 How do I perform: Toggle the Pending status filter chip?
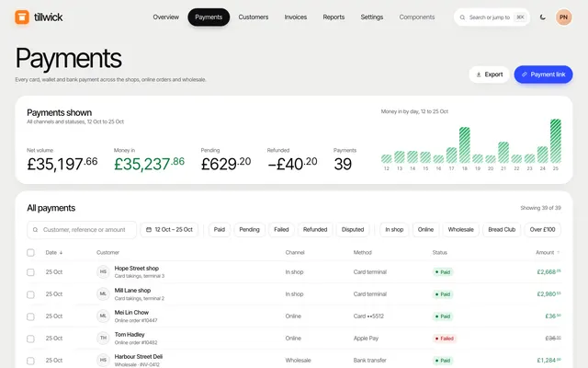tap(249, 229)
